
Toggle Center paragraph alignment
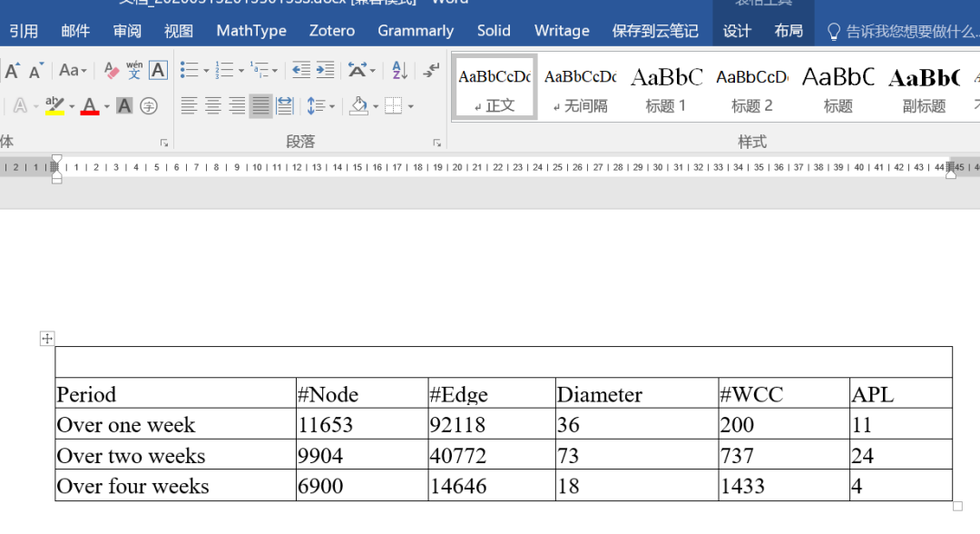click(x=213, y=106)
